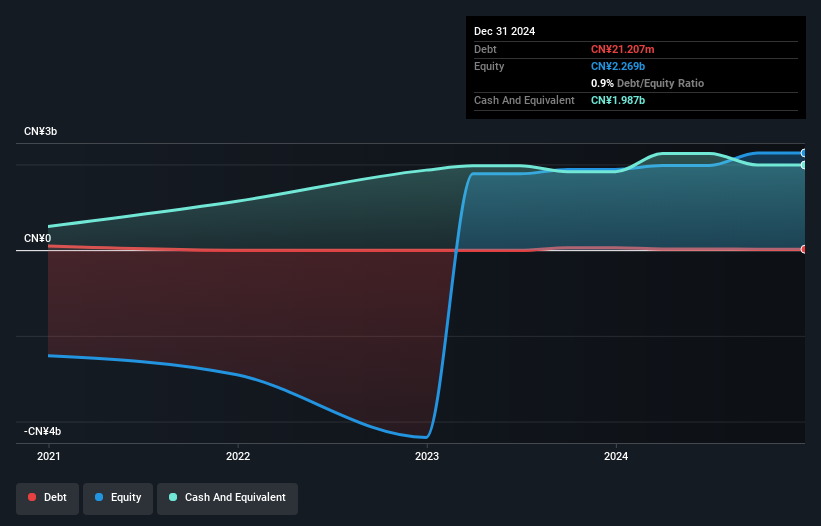The image size is (821, 526).
Task: Click the CN¥21.207m debt value
Action: [623, 49]
